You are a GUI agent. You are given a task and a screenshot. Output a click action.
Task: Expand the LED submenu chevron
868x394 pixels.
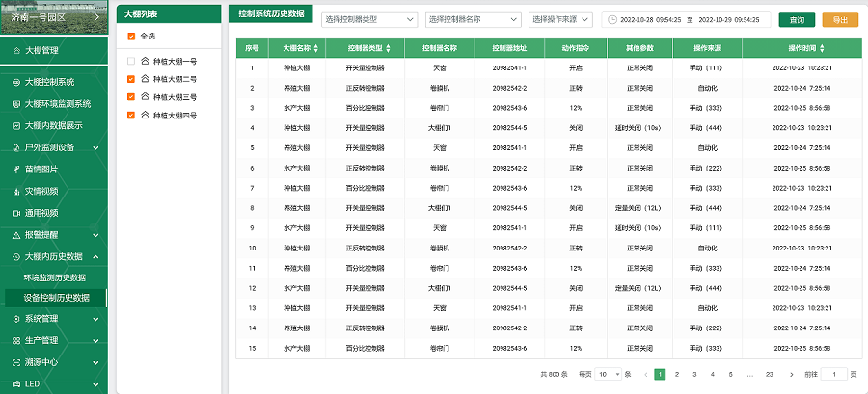click(x=95, y=384)
